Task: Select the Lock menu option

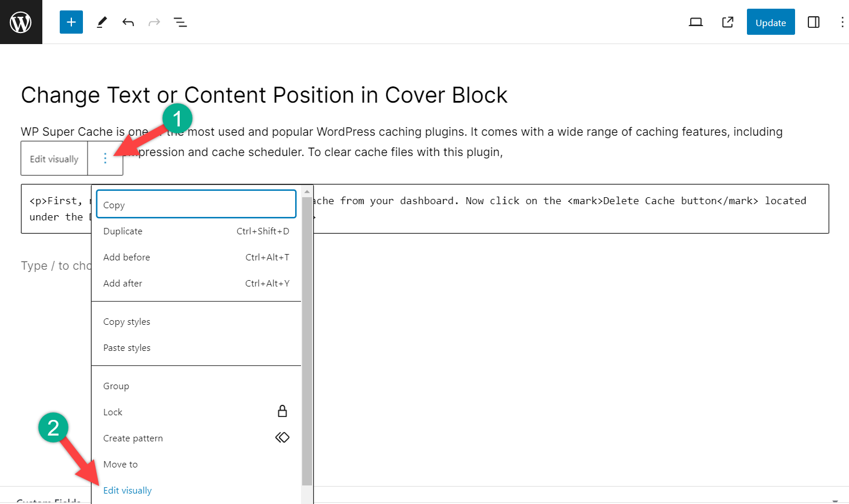Action: tap(196, 412)
